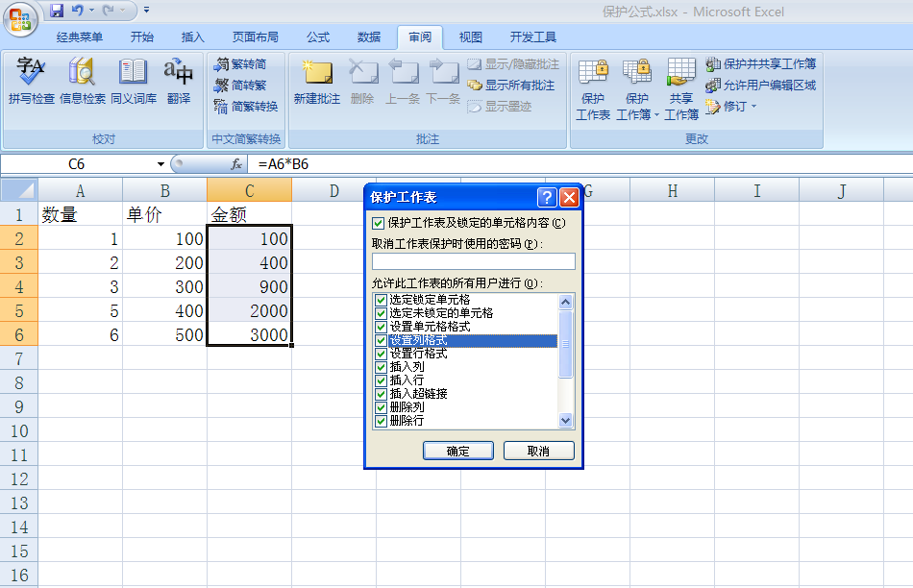Open the 同义词库 thesaurus icon
The width and height of the screenshot is (913, 588).
(x=133, y=71)
